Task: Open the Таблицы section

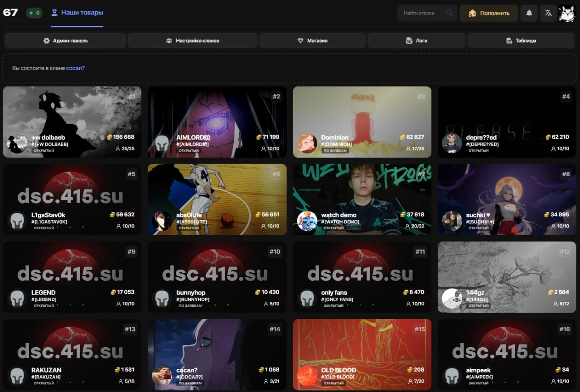Action: tap(521, 40)
